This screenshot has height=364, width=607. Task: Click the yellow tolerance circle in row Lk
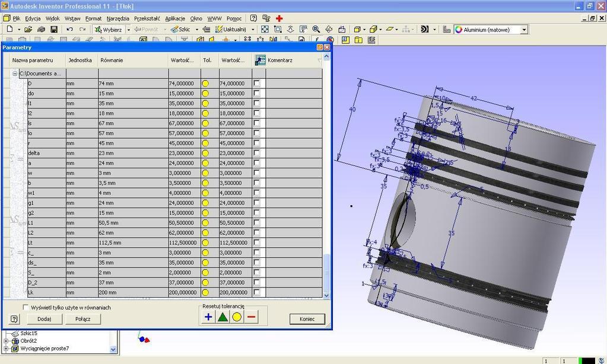[205, 292]
